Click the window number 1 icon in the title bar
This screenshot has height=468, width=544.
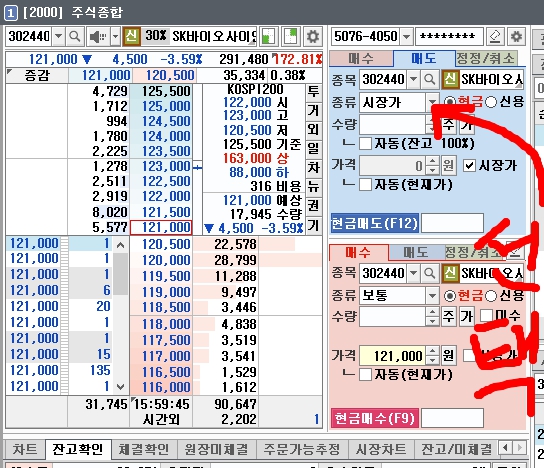(10, 13)
